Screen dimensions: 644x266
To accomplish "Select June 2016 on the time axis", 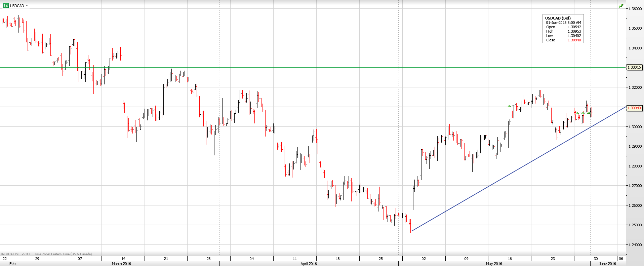I will pos(607,264).
